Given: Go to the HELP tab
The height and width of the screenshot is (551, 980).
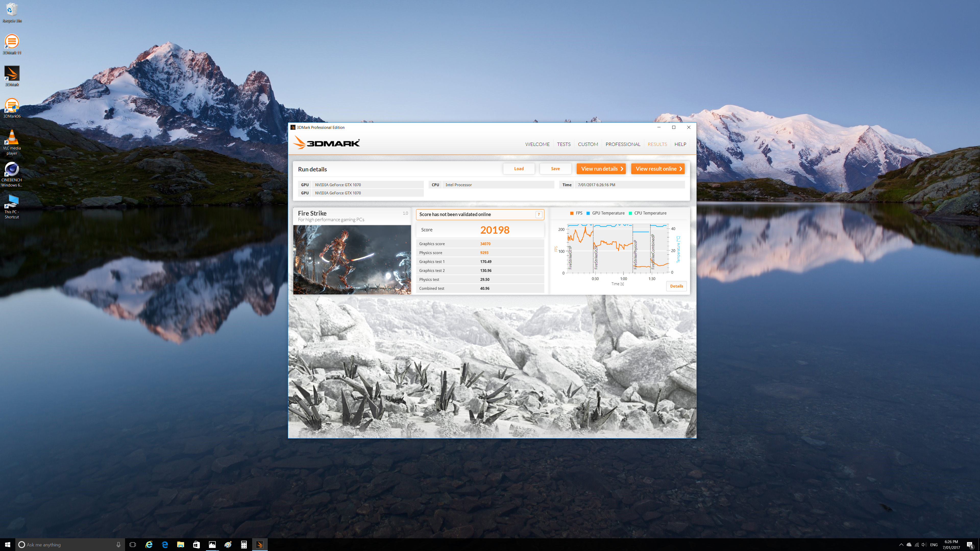Looking at the screenshot, I should click(680, 144).
